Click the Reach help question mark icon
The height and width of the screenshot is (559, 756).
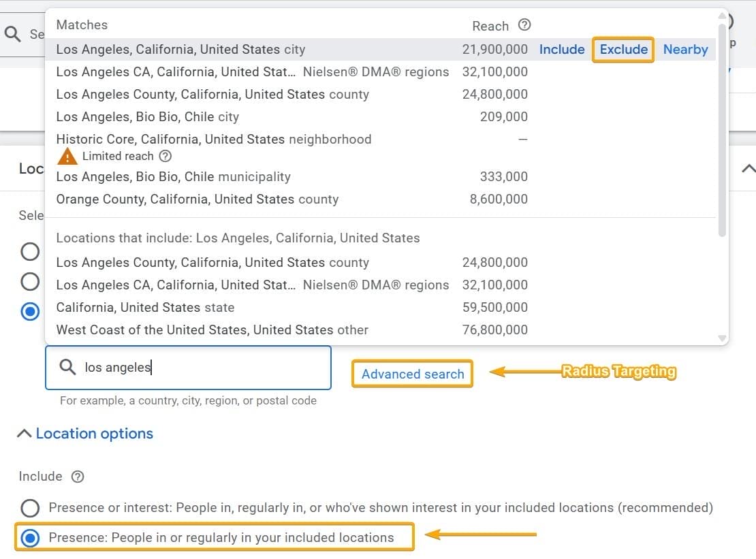click(x=524, y=25)
